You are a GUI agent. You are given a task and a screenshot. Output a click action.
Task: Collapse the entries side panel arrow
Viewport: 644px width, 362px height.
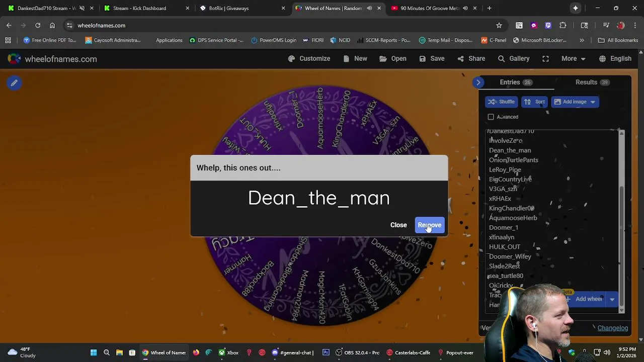[478, 82]
